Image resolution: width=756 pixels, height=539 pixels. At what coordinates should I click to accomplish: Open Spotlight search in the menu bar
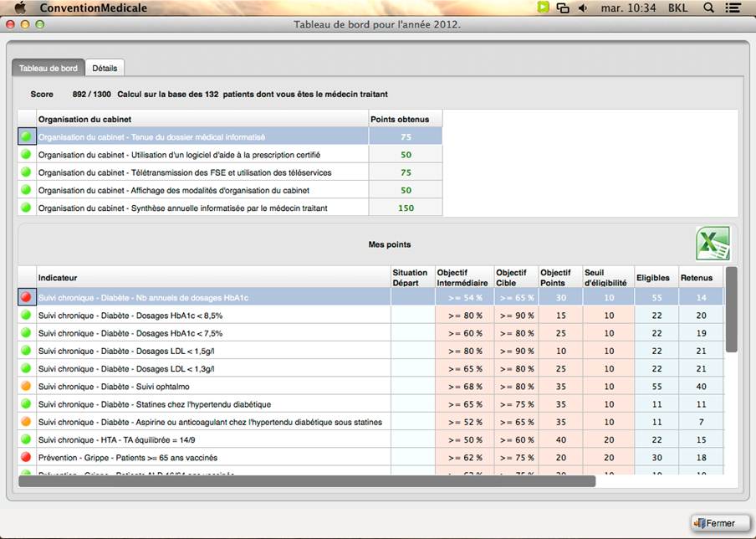point(708,8)
